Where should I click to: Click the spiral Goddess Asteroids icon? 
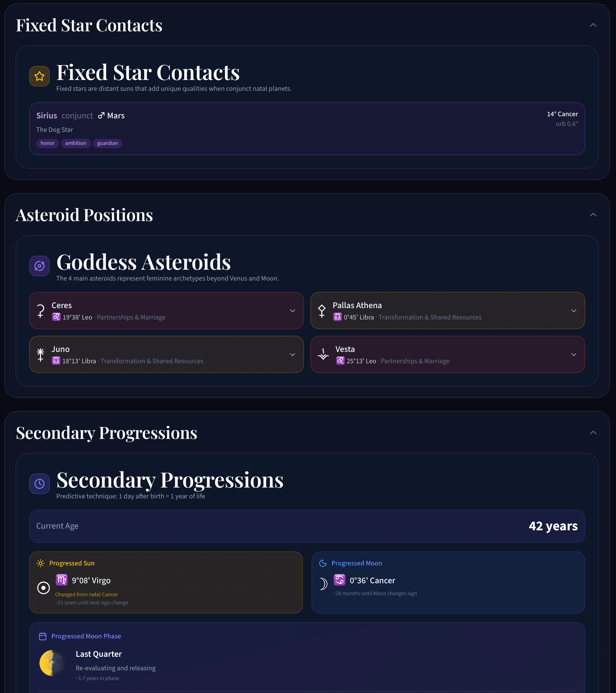point(39,266)
